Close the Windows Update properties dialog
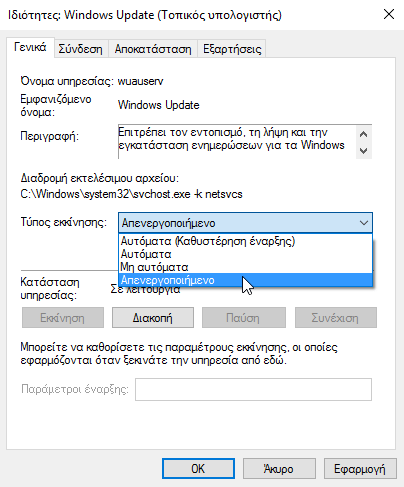The height and width of the screenshot is (487, 404). click(x=389, y=14)
